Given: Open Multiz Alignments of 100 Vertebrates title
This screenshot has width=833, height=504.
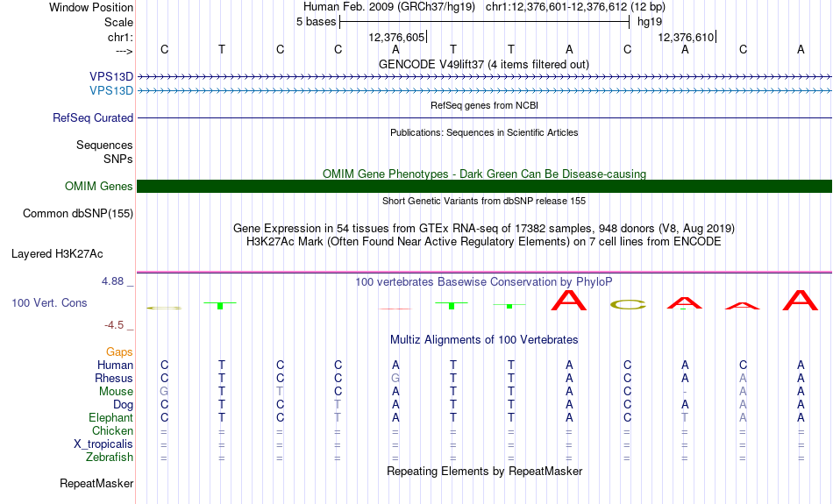Looking at the screenshot, I should tap(484, 340).
